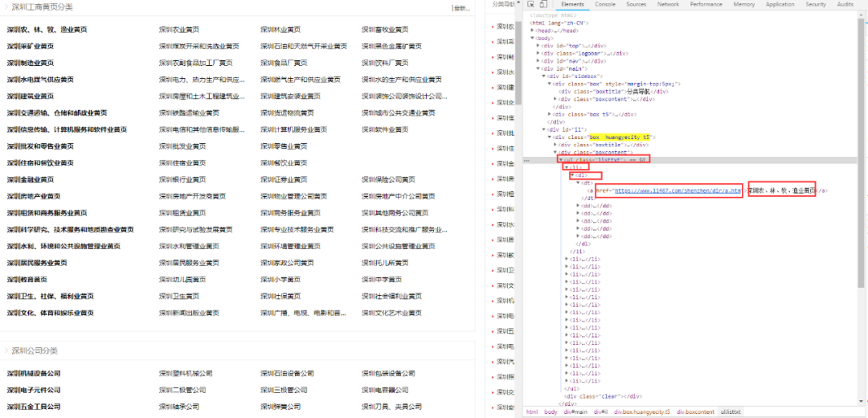868x418 pixels.
Task: Open the 深圳餐饮业黄页 link
Action: pyautogui.click(x=284, y=162)
